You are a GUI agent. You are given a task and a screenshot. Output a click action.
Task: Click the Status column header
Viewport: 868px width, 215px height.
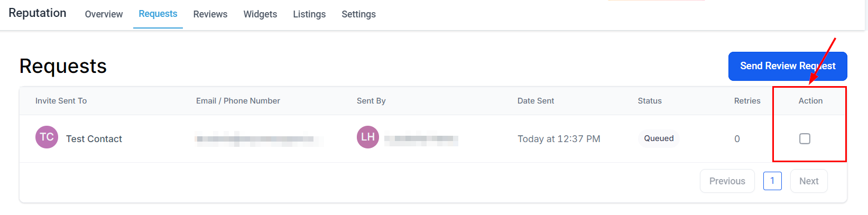[650, 101]
